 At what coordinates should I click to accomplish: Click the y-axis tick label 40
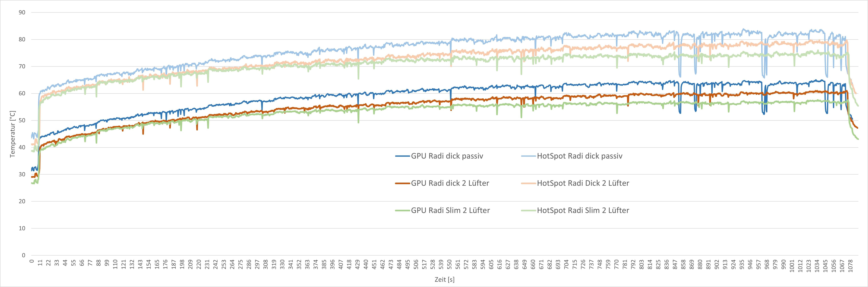[x=22, y=147]
